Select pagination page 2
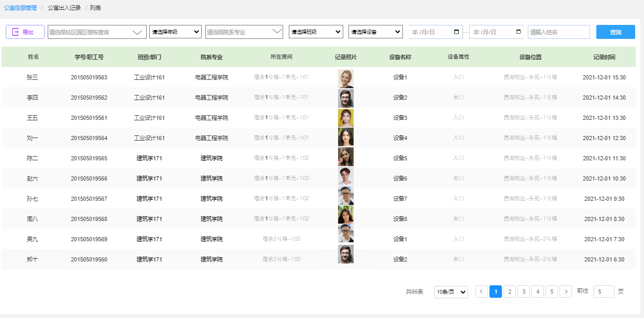This screenshot has height=318, width=644. (x=510, y=292)
